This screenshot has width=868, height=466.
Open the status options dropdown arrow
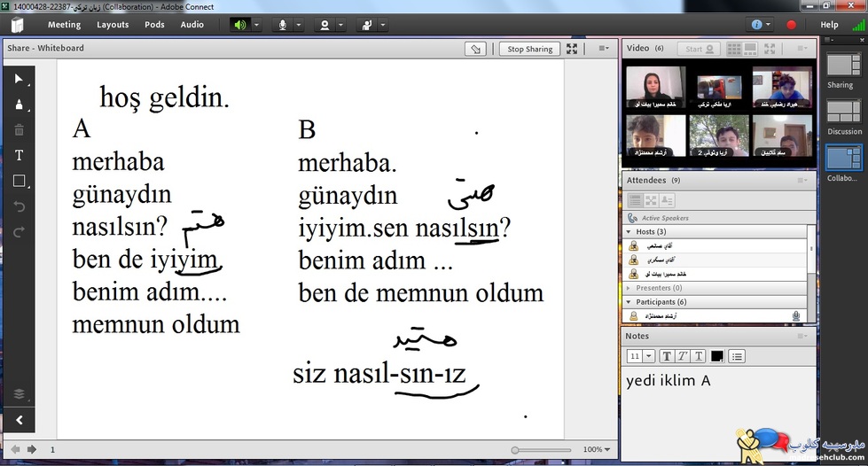382,25
